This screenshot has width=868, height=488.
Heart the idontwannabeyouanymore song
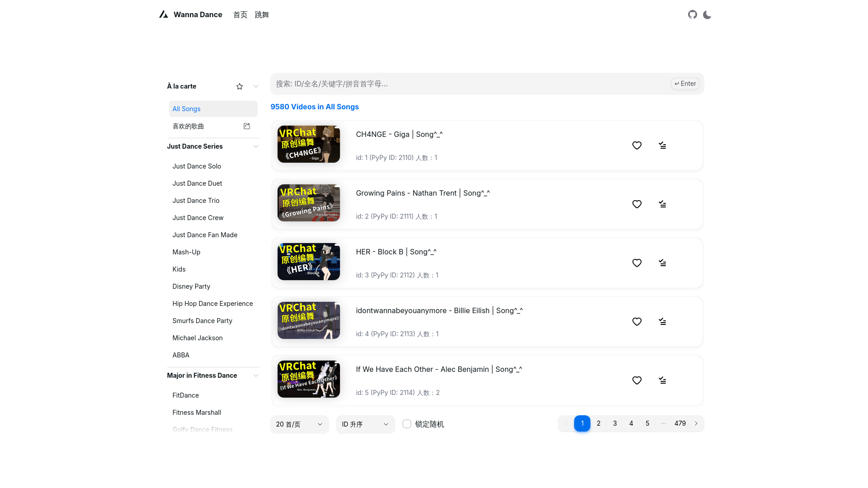pyautogui.click(x=637, y=322)
